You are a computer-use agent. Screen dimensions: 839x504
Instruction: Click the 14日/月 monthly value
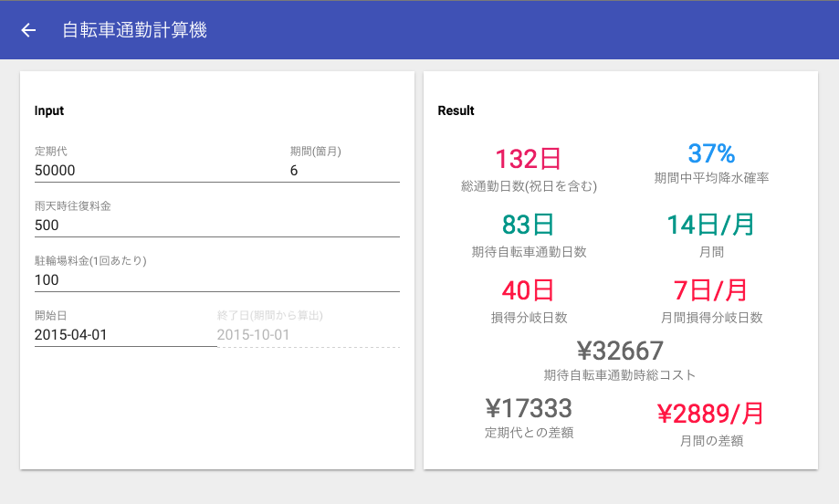(711, 225)
